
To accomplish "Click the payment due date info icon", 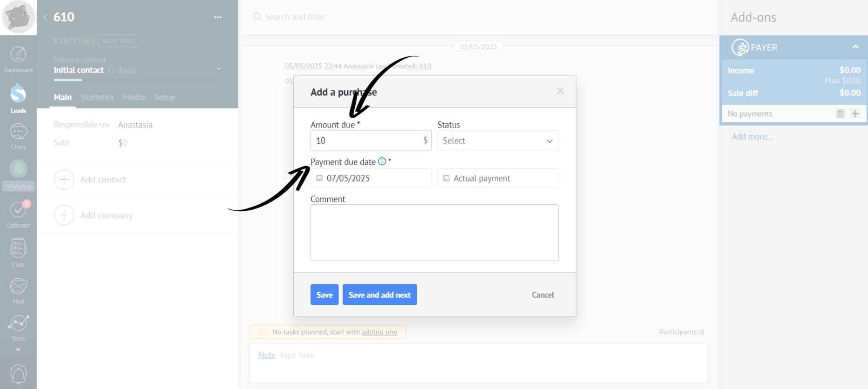I will pos(382,161).
